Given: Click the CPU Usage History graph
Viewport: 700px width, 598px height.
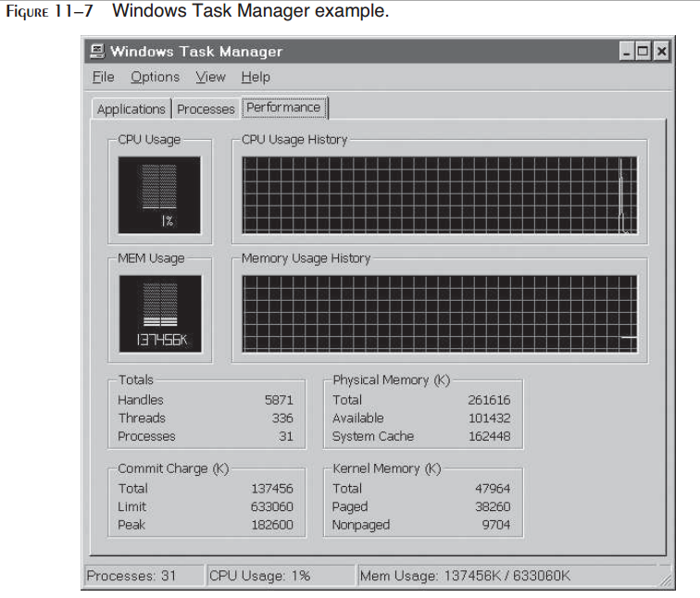Looking at the screenshot, I should (440, 195).
